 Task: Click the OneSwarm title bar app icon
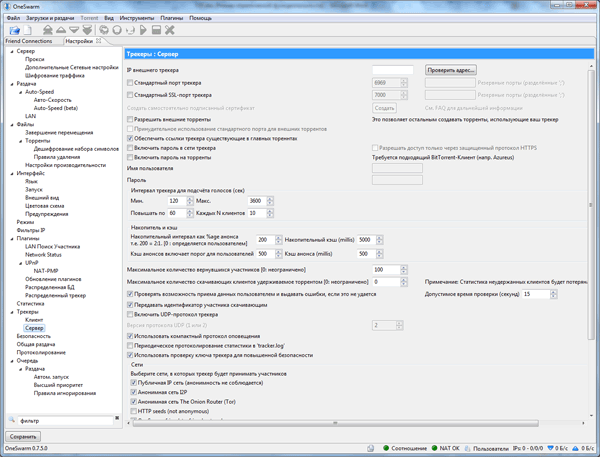7,7
